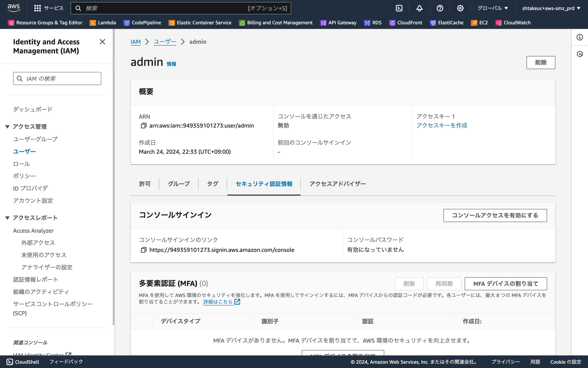This screenshot has height=368, width=588.
Task: Open the サービス grid menu
Action: 49,8
